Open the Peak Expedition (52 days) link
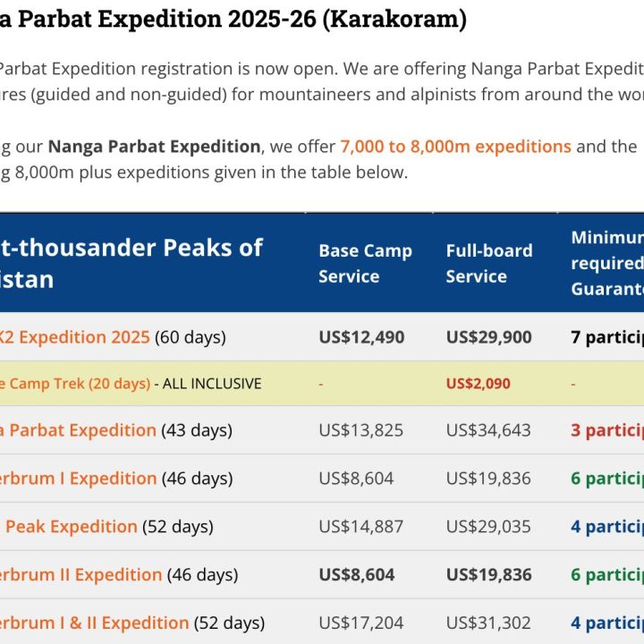Viewport: 644px width, 644px height. (70, 527)
